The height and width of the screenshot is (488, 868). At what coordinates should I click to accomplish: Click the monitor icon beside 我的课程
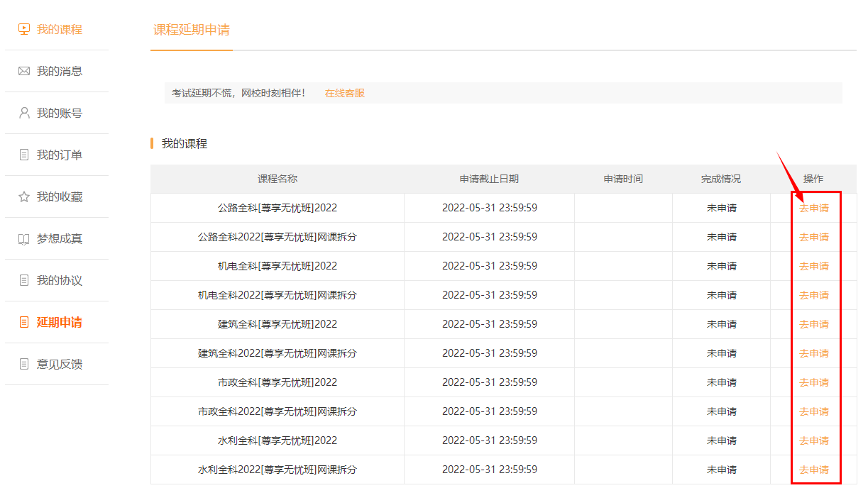[24, 30]
